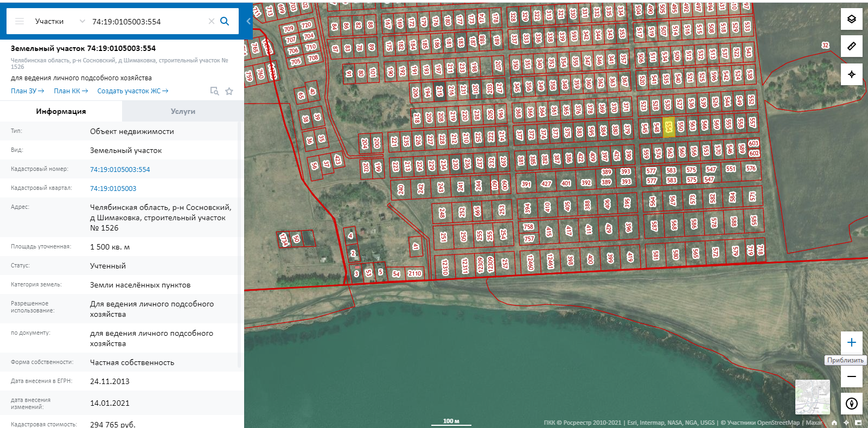Viewport: 868px width, 428px height.
Task: Select parcel labeled 720 on the map
Action: [x=306, y=25]
